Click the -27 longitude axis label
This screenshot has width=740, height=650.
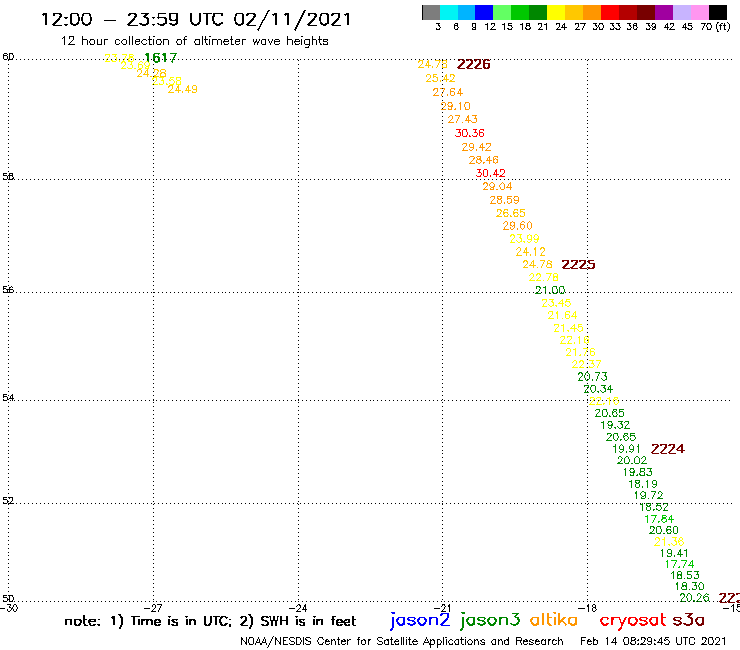(x=153, y=608)
